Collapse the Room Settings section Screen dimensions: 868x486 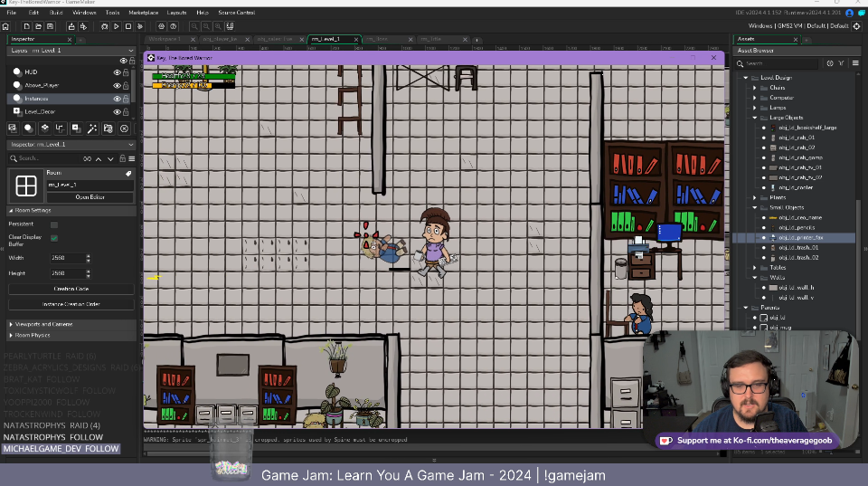(11, 211)
